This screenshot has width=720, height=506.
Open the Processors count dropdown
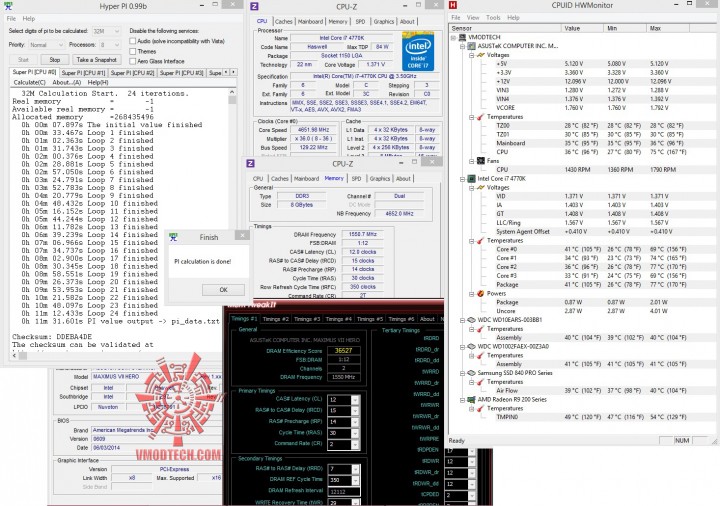pyautogui.click(x=110, y=45)
